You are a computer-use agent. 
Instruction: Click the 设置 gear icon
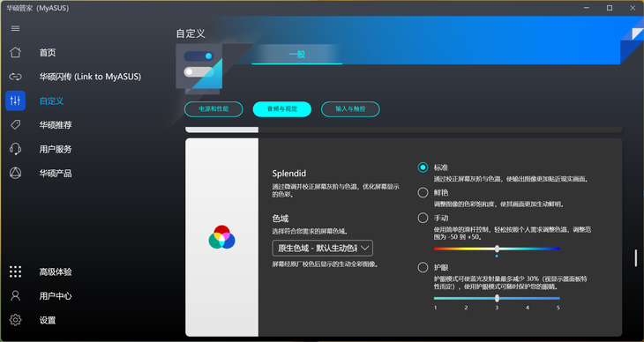(15, 320)
